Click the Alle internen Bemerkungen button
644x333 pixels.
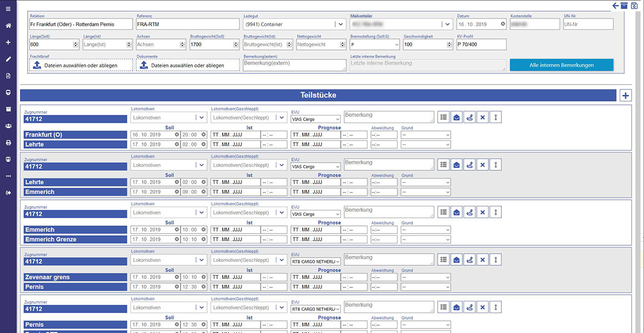point(561,65)
